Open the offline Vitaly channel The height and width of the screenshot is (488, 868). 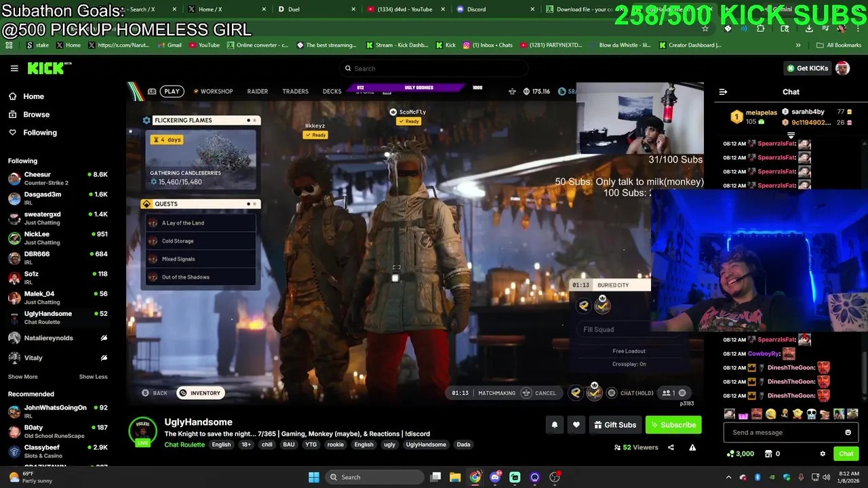tap(58, 358)
